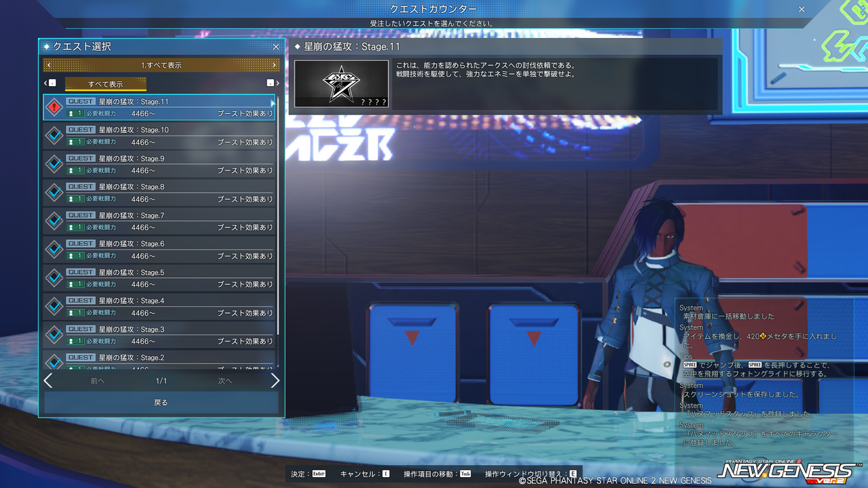Click the cleared checkmark diamond on Stage.7
The image size is (868, 488).
[54, 222]
